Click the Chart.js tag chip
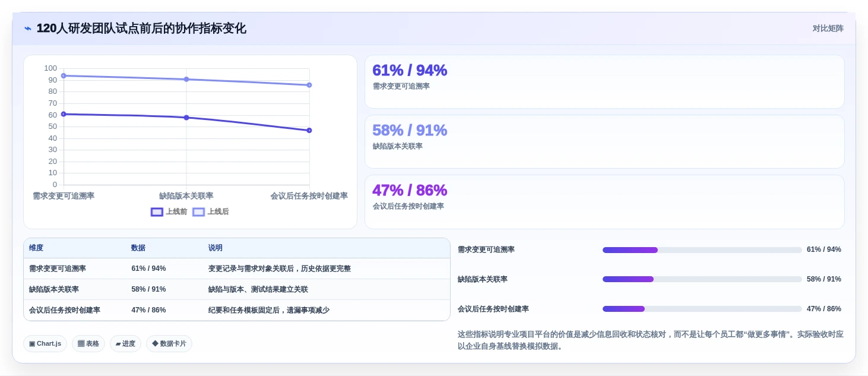 click(45, 343)
